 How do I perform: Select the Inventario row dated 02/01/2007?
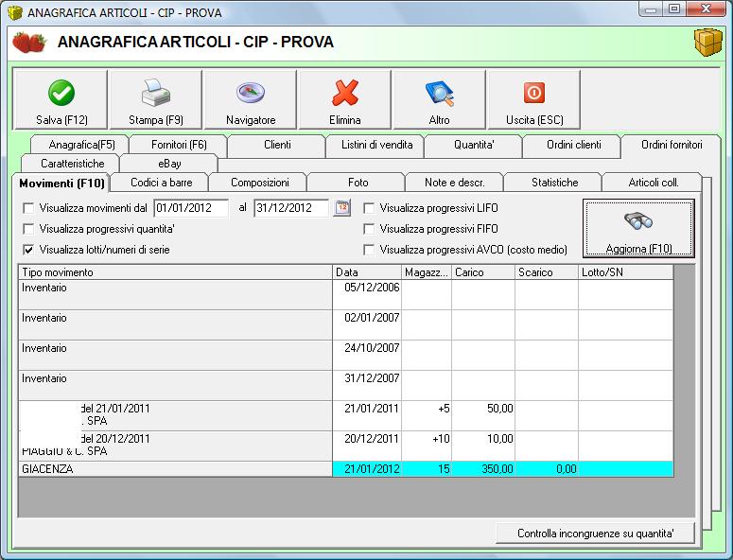346,325
